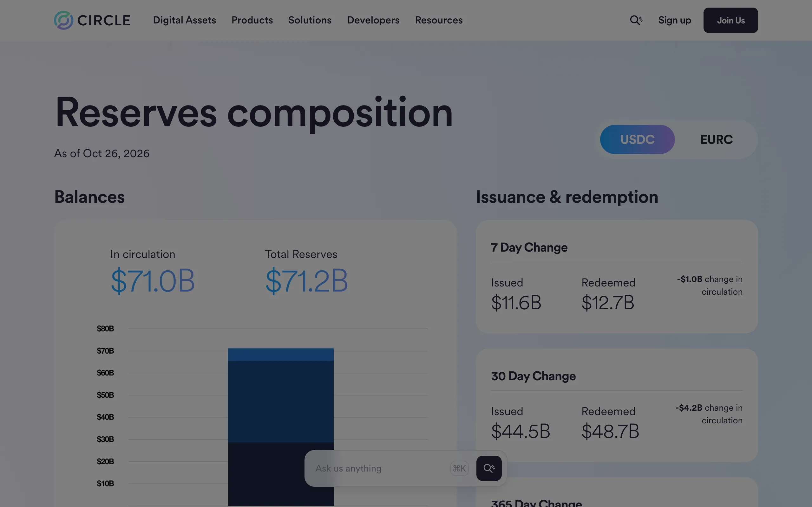Open the AI search magnifier in the header

[636, 20]
